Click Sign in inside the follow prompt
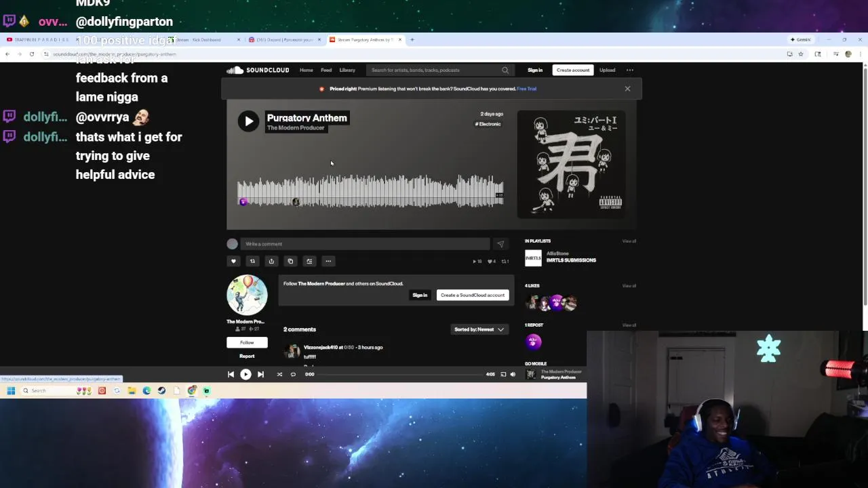The width and height of the screenshot is (868, 488). pos(420,295)
